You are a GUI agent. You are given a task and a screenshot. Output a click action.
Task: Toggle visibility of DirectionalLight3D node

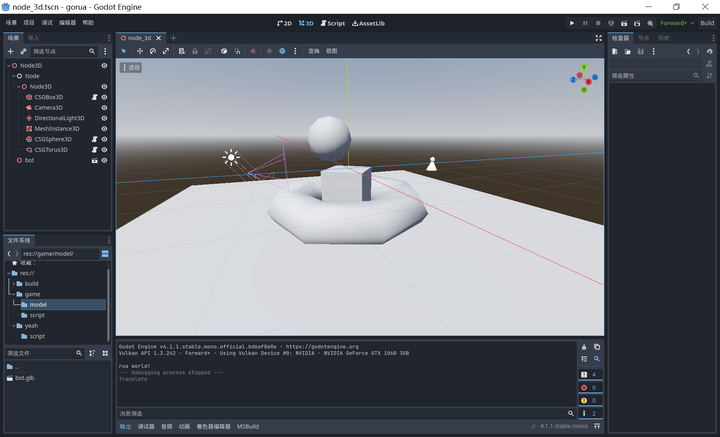[104, 118]
